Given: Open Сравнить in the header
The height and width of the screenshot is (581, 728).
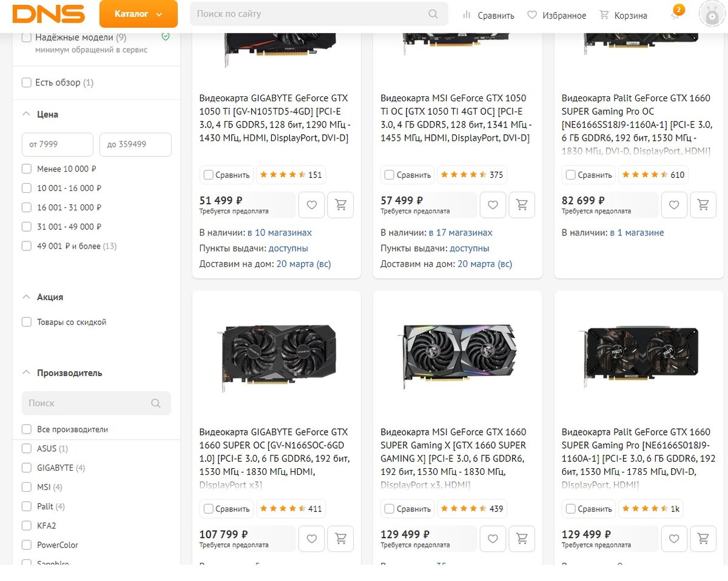Looking at the screenshot, I should [x=488, y=15].
